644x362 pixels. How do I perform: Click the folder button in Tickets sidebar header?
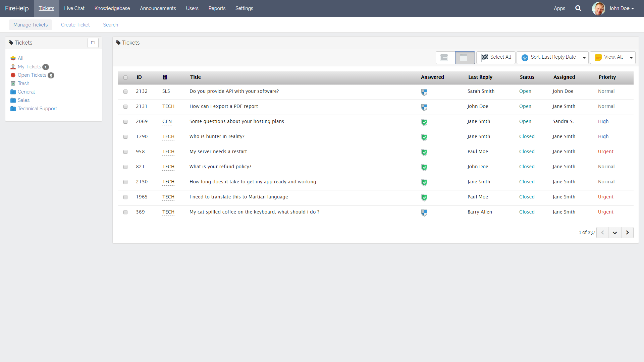[93, 43]
